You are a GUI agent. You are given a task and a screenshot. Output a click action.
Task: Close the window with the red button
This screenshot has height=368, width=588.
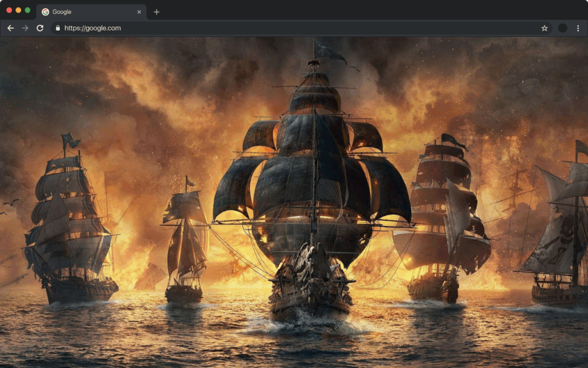pos(9,10)
